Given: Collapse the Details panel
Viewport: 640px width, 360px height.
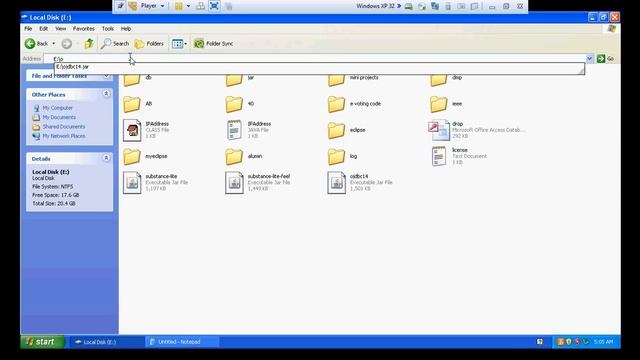Looking at the screenshot, I should click(106, 158).
